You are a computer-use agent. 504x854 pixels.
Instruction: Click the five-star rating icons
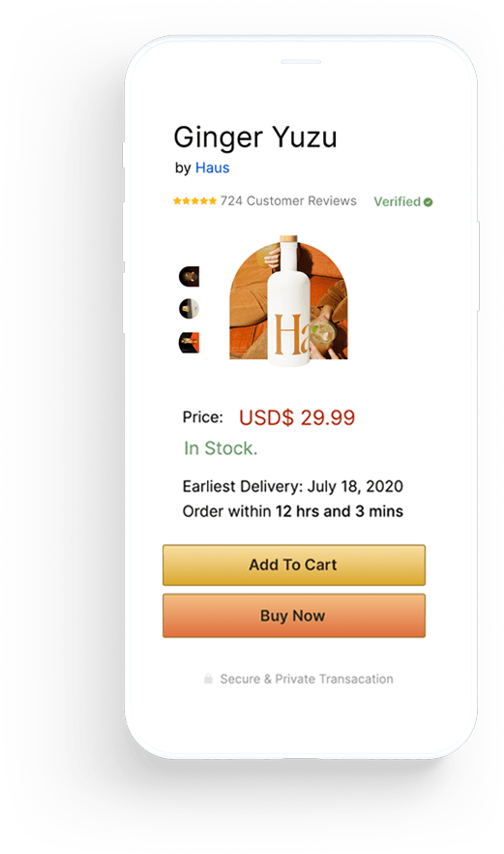[194, 201]
